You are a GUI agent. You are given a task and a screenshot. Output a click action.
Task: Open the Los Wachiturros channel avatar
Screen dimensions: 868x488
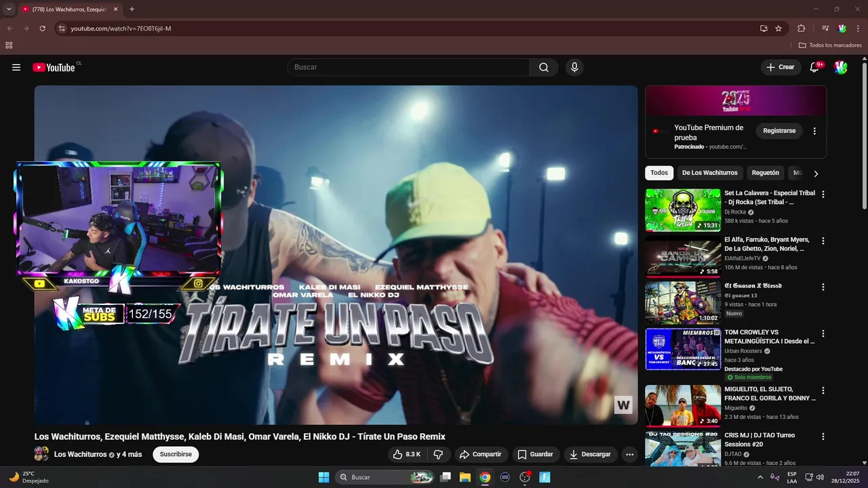pyautogui.click(x=41, y=454)
